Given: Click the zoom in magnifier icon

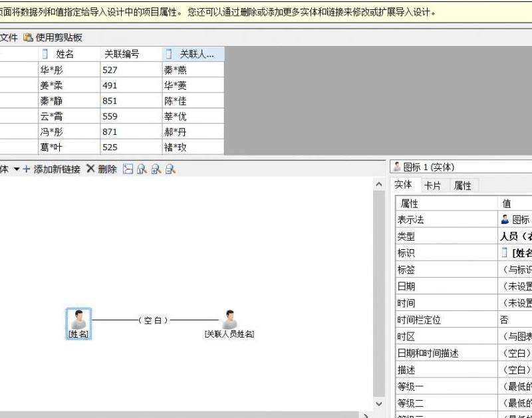Looking at the screenshot, I should [x=156, y=169].
